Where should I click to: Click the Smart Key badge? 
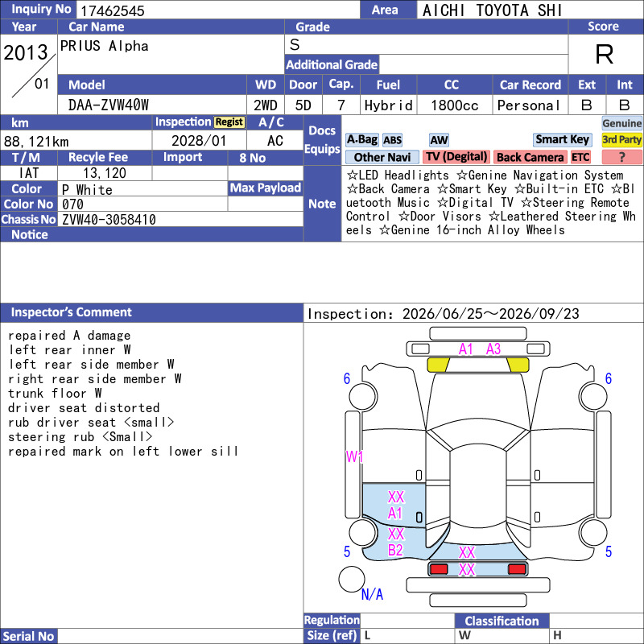(x=562, y=139)
